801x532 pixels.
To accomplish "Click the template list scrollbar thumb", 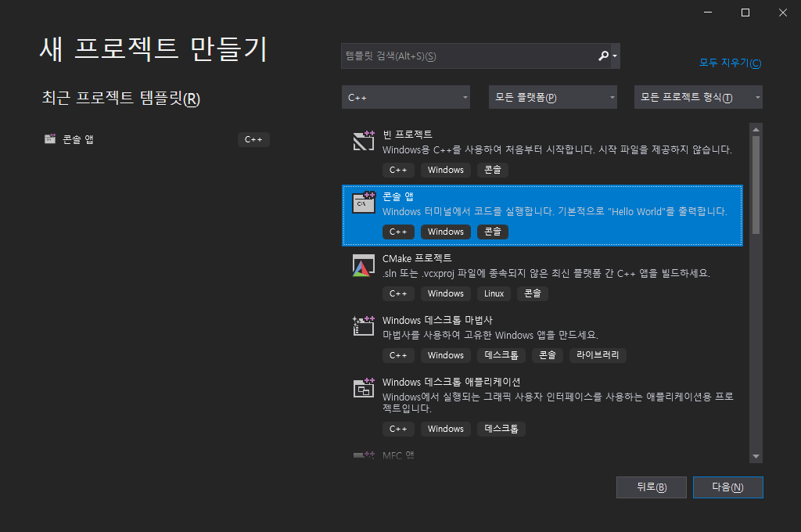I will pyautogui.click(x=756, y=185).
